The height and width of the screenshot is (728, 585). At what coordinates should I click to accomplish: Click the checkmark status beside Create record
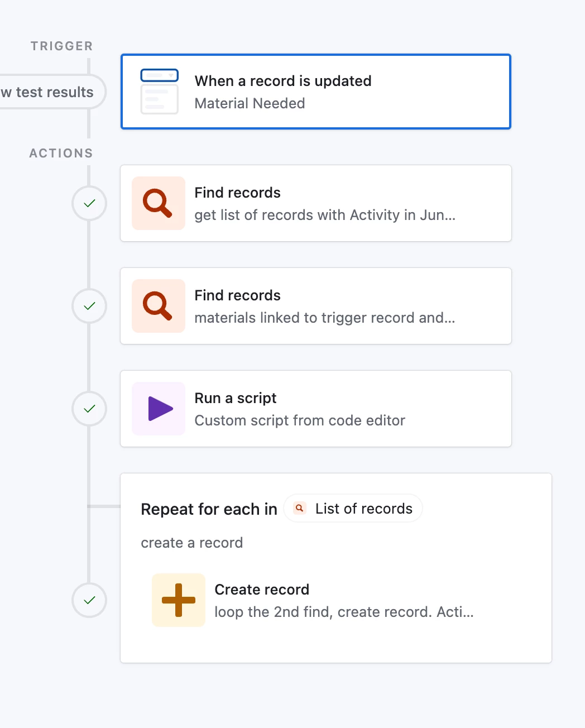pyautogui.click(x=89, y=600)
